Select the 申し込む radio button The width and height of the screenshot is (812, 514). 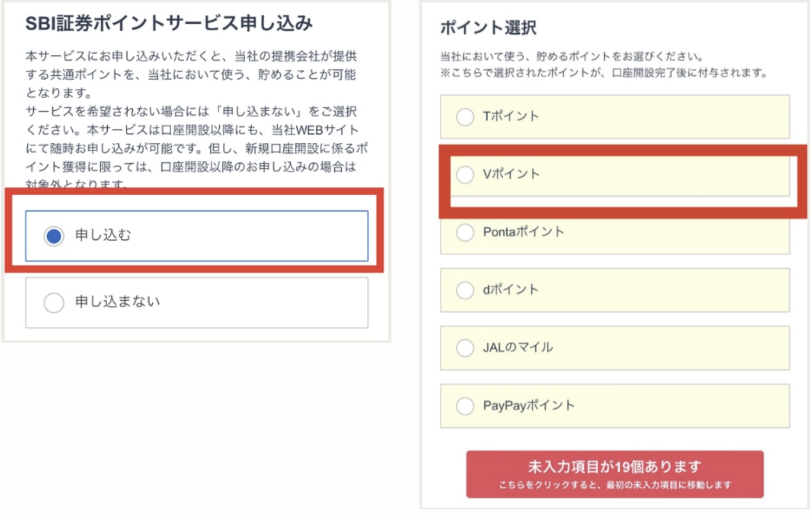[54, 236]
